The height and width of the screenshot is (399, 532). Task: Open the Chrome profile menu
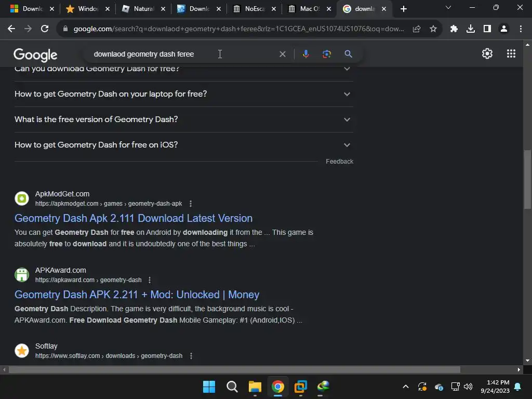[x=504, y=29]
